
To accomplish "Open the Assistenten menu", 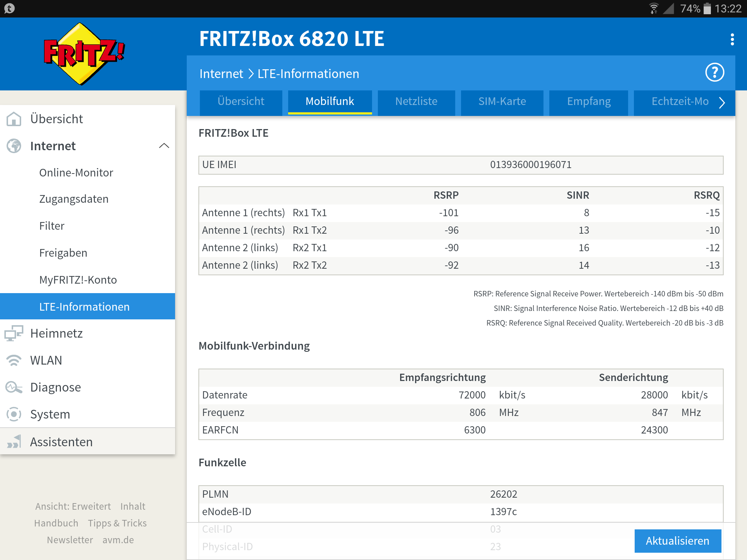I will point(88,442).
